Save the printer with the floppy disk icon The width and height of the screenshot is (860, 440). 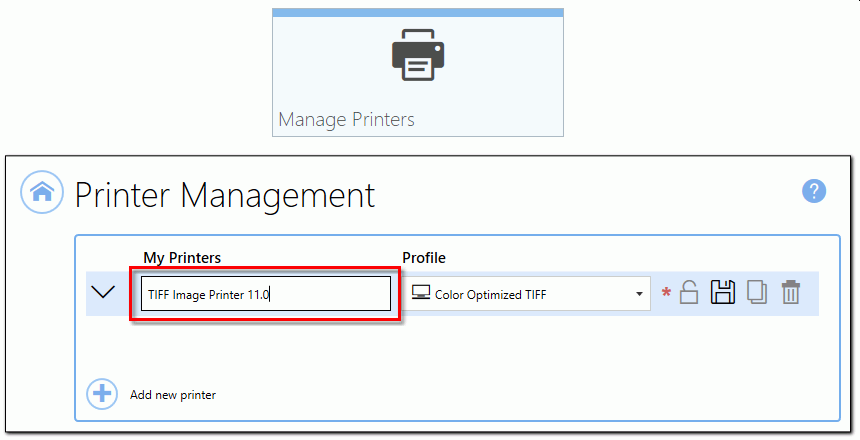(723, 292)
